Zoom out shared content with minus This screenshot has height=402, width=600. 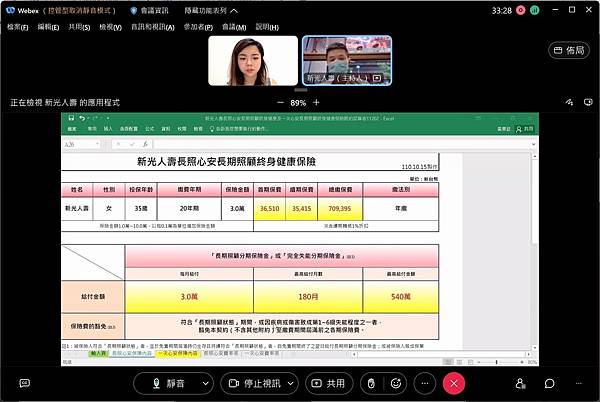click(280, 103)
